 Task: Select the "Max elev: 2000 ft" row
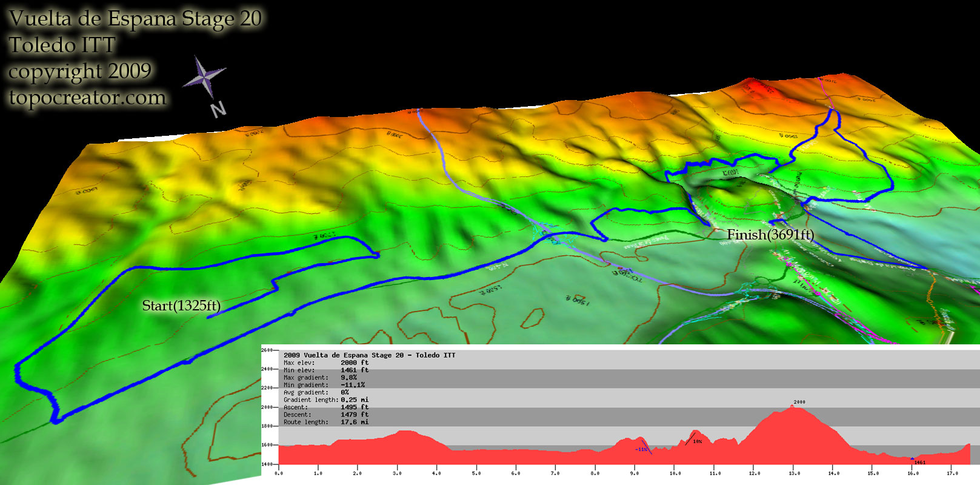click(326, 363)
